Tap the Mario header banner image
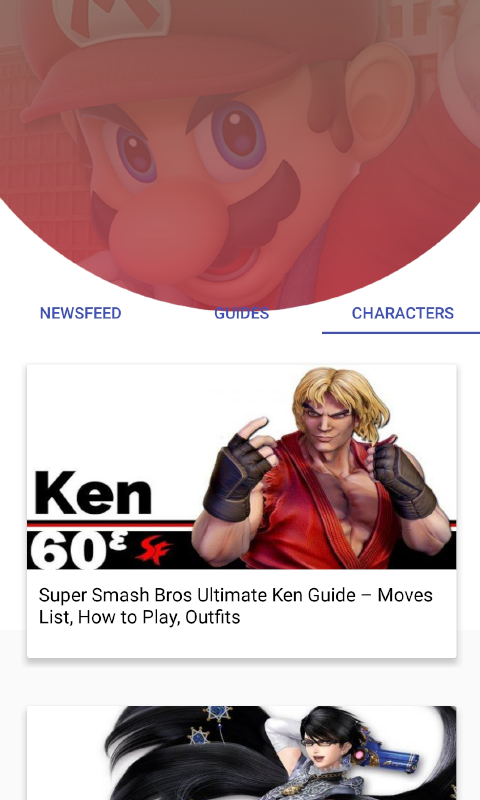The width and height of the screenshot is (480, 800). click(x=240, y=153)
